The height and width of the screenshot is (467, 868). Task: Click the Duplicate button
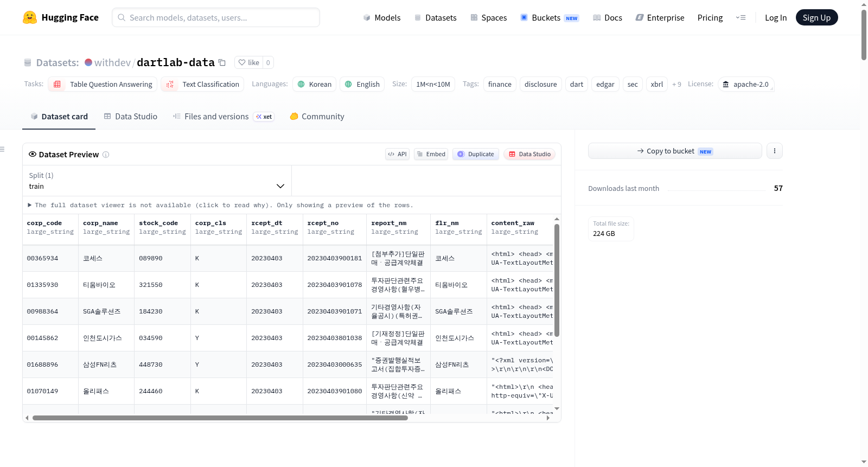tap(476, 154)
